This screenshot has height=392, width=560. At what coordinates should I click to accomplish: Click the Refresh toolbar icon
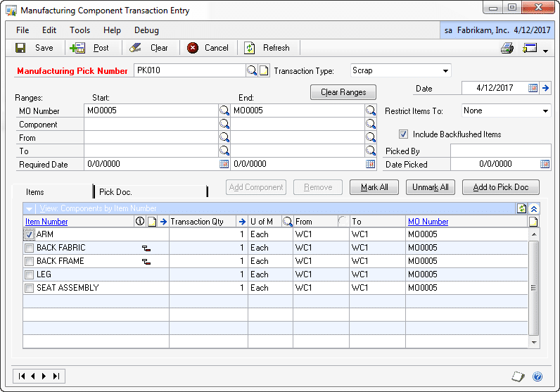250,48
